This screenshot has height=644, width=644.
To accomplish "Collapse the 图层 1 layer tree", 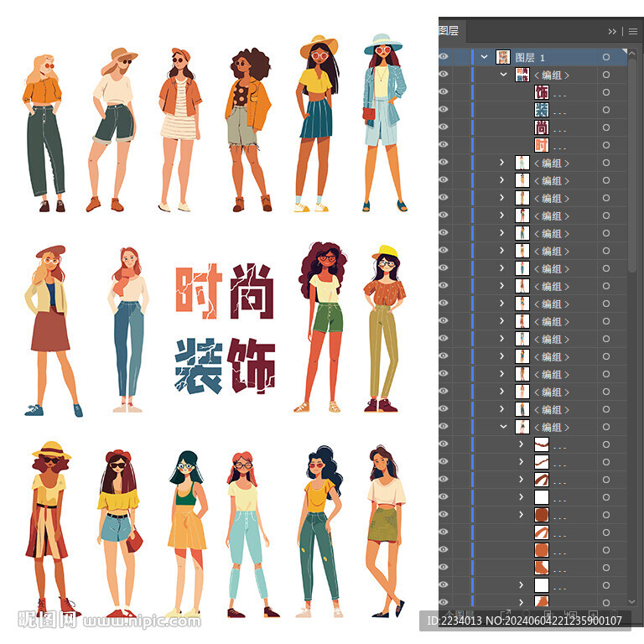I will (x=484, y=57).
